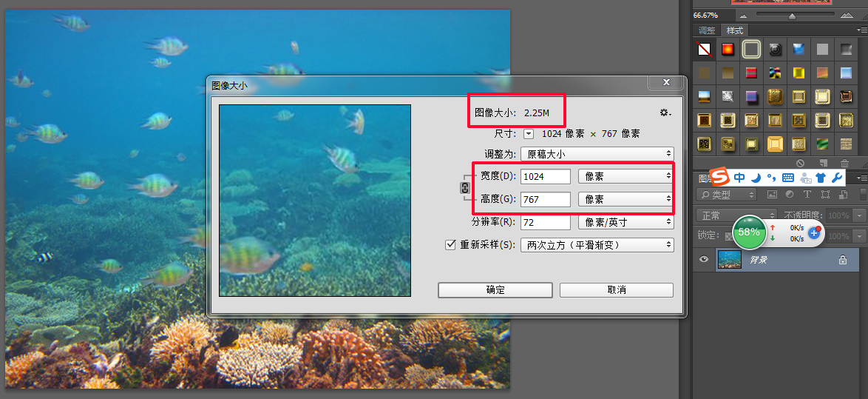Open the resample method 两次立方 dropdown
Screen dimensions: 868x399
(597, 245)
